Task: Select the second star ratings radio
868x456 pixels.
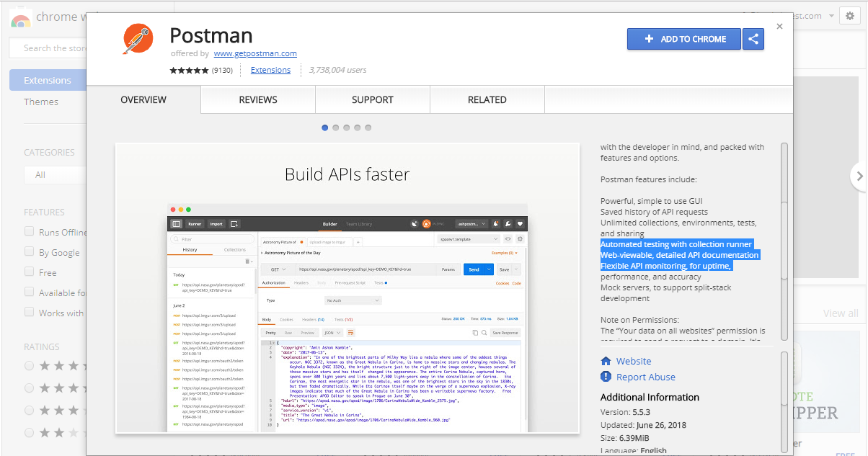Action: (30, 388)
